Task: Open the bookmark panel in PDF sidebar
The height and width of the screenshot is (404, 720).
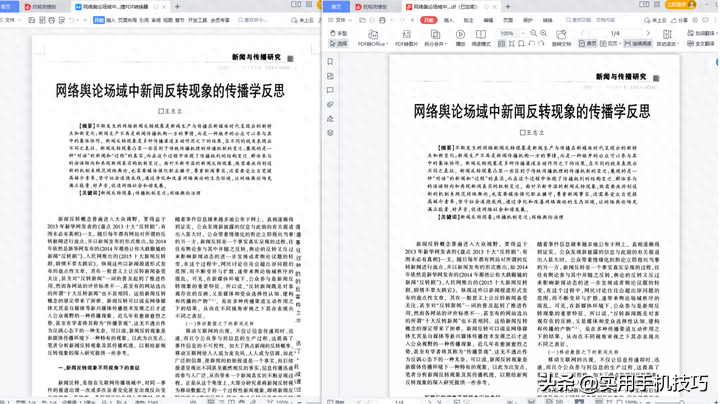Action: [x=330, y=62]
